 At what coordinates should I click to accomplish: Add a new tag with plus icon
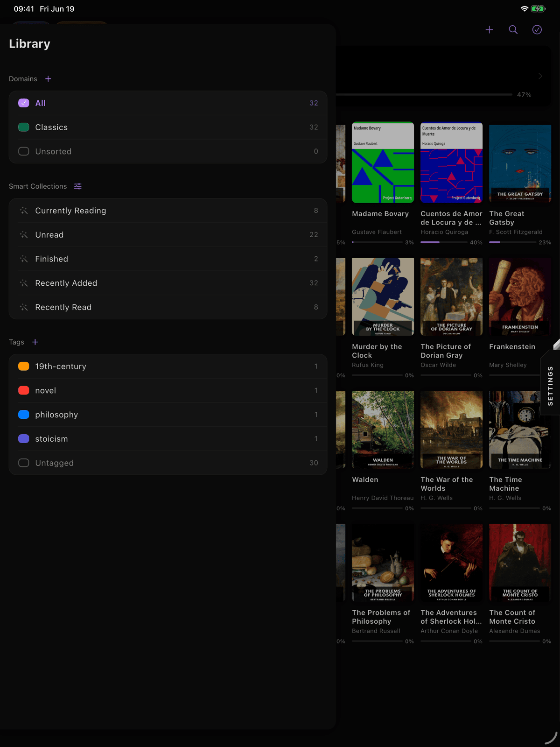[x=35, y=342]
